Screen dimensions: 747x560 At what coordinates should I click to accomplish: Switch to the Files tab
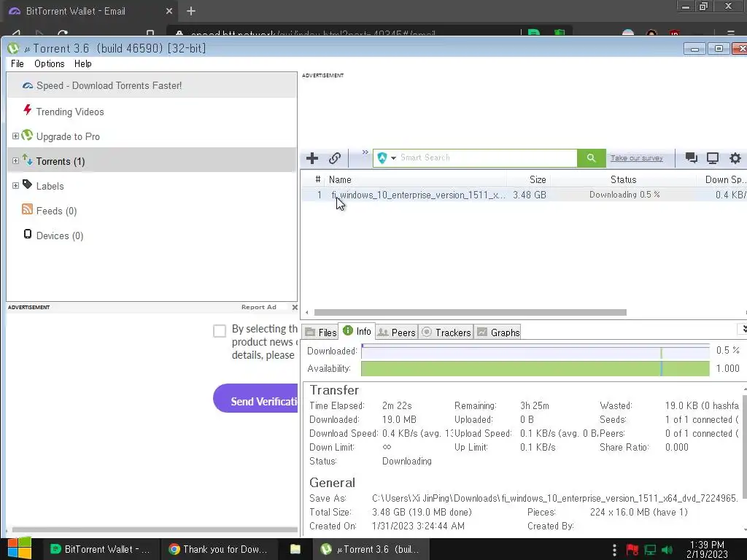(x=321, y=332)
